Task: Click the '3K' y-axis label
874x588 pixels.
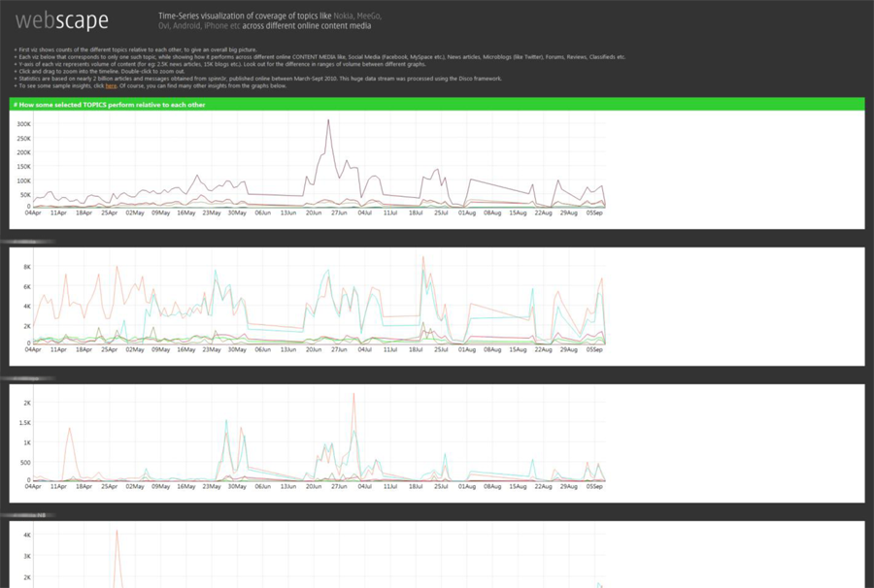Action: click(27, 556)
